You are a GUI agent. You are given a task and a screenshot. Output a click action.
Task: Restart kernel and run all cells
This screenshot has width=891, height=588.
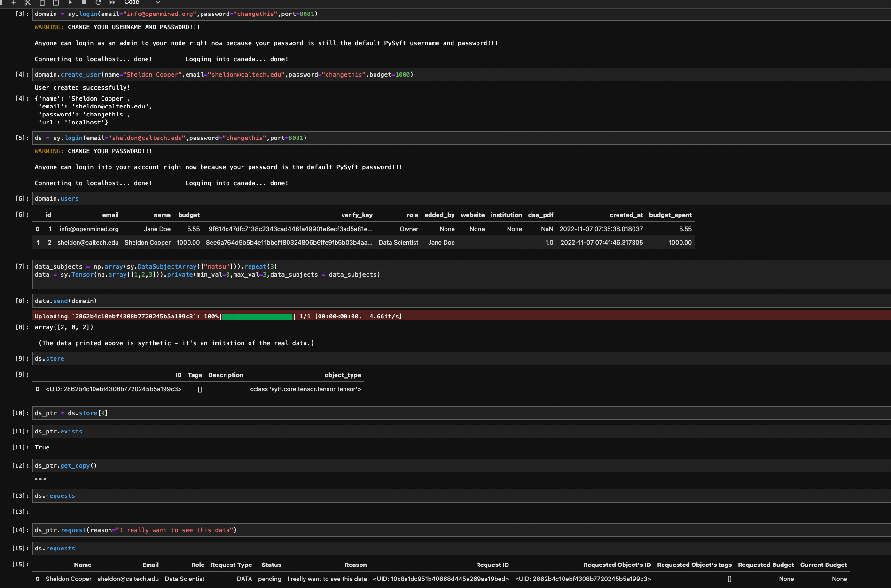(x=112, y=3)
